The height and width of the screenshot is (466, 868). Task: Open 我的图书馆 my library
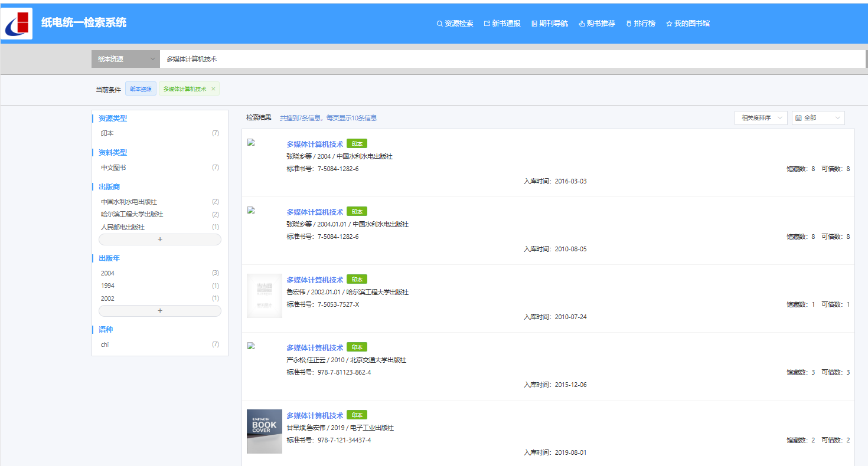688,24
